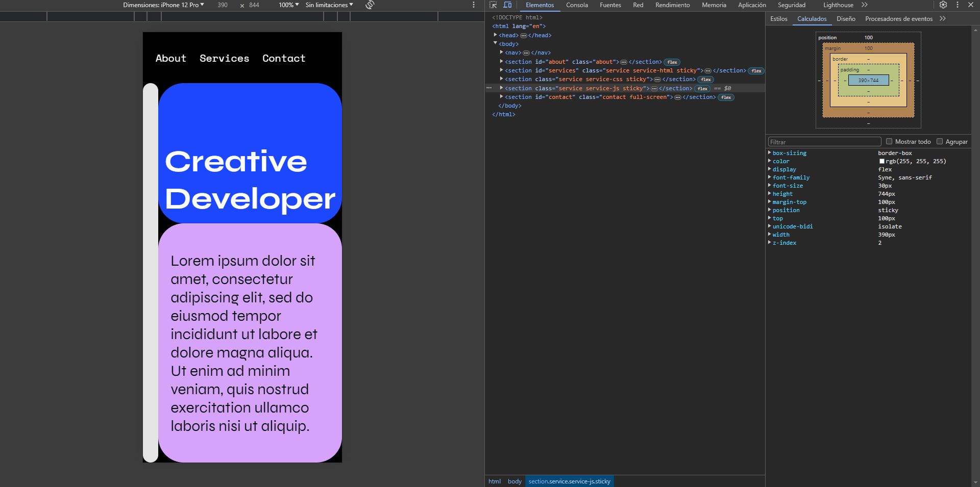Click the Filtrar input field
This screenshot has width=980, height=487.
[824, 142]
